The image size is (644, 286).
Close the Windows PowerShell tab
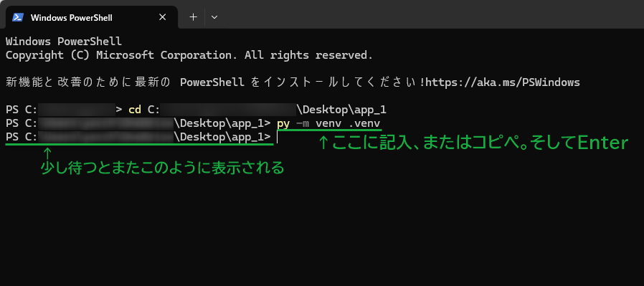(x=163, y=17)
